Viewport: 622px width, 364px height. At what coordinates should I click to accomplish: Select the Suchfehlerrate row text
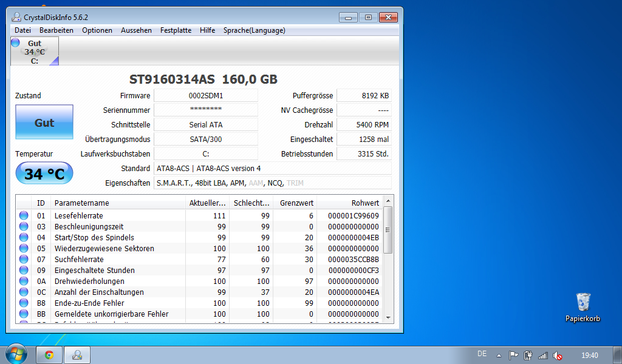[x=79, y=259]
